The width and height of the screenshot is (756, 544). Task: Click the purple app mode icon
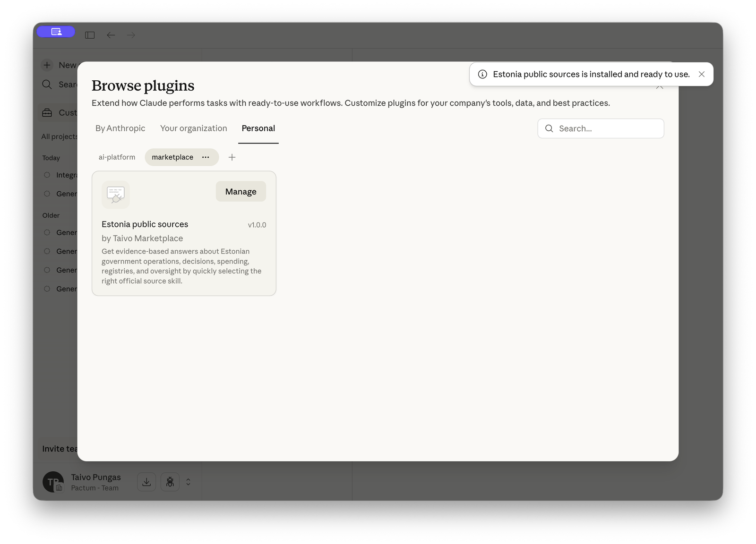coord(56,32)
